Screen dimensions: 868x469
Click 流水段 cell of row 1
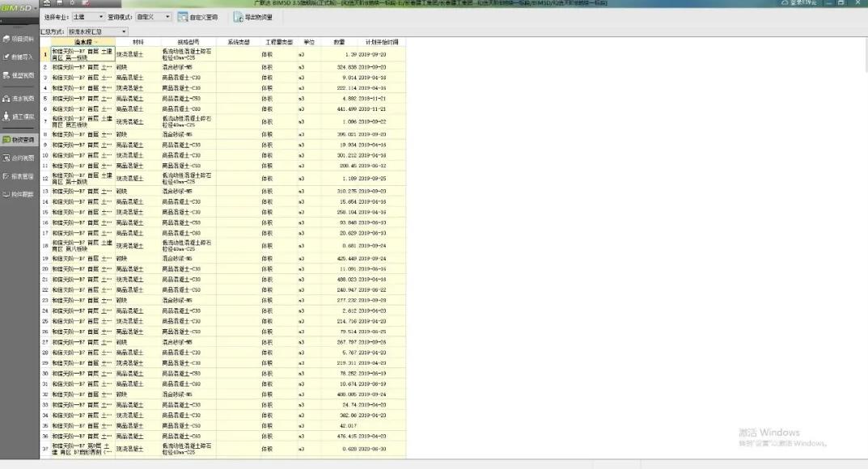(x=83, y=54)
